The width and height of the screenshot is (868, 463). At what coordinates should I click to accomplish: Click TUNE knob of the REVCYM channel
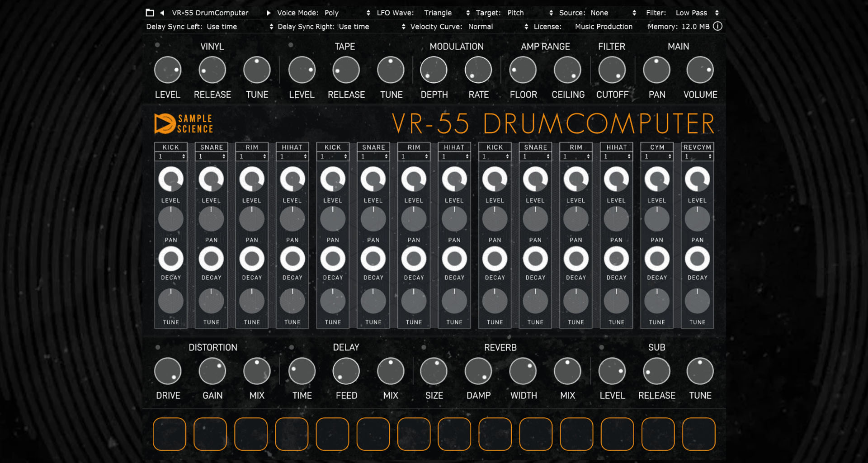tap(698, 301)
